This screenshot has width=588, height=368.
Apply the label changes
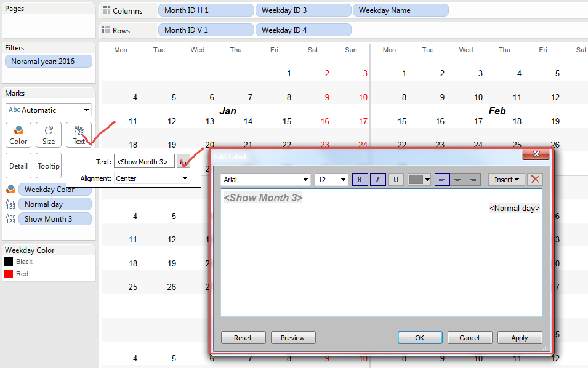point(520,338)
